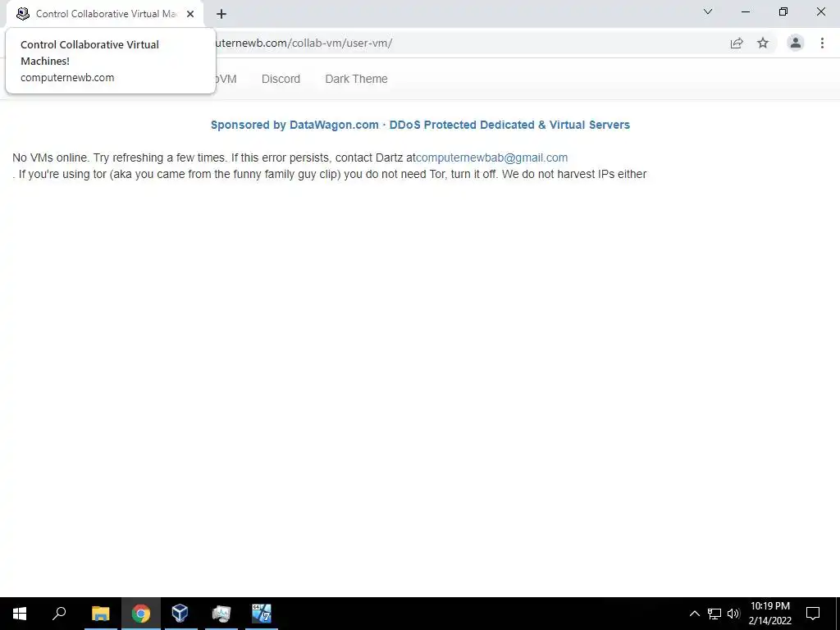Open the blue C4 7 taskbar app

(262, 614)
